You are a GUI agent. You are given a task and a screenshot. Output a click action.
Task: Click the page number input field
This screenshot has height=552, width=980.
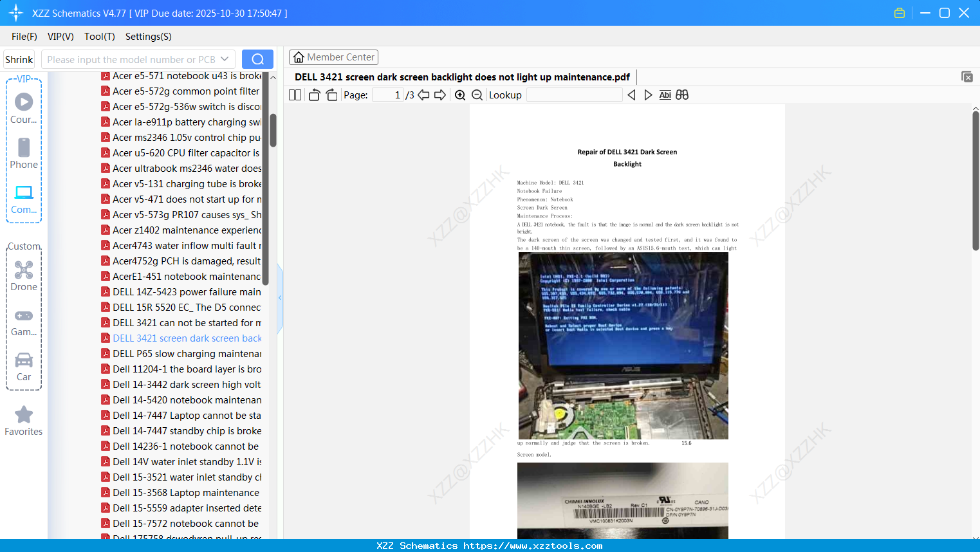[x=388, y=95]
